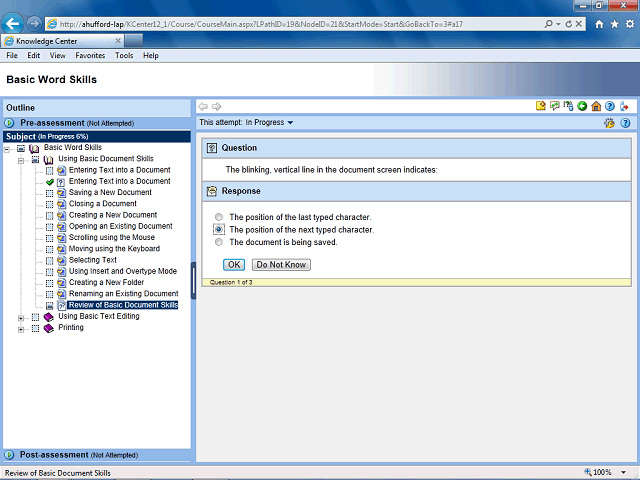The image size is (640, 480).
Task: Click the status box beside Saving a New Document
Action: click(49, 193)
